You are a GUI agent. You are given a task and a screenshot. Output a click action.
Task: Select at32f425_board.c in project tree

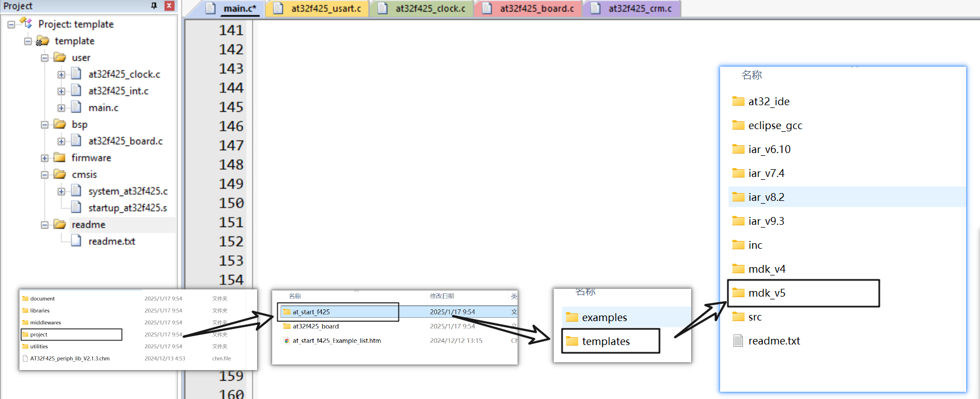coord(125,141)
